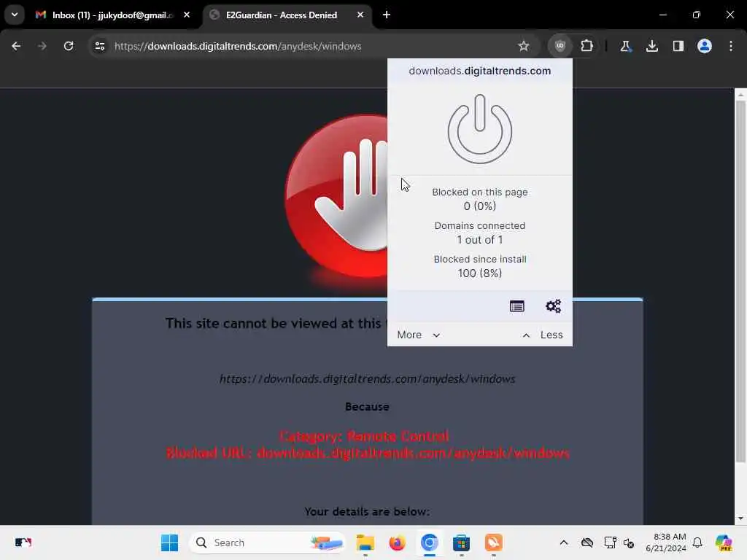Click the uBlock Origin toolbar icon
Image resolution: width=747 pixels, height=560 pixels.
tap(560, 46)
